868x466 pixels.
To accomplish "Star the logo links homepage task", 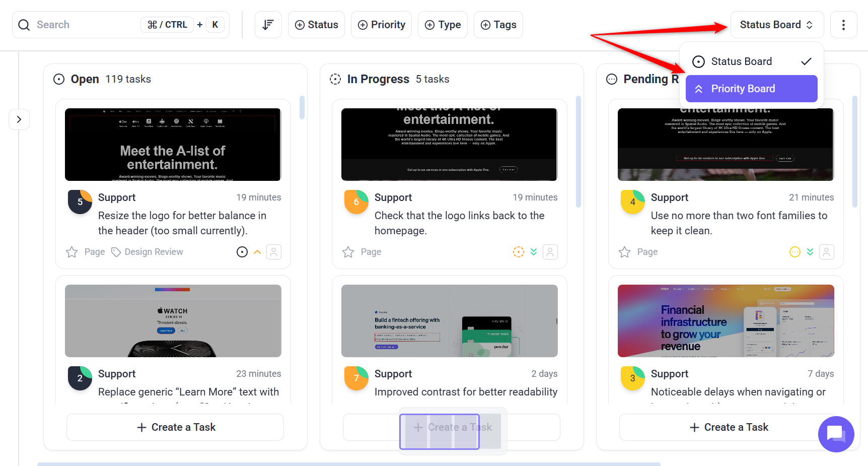I will coord(348,252).
